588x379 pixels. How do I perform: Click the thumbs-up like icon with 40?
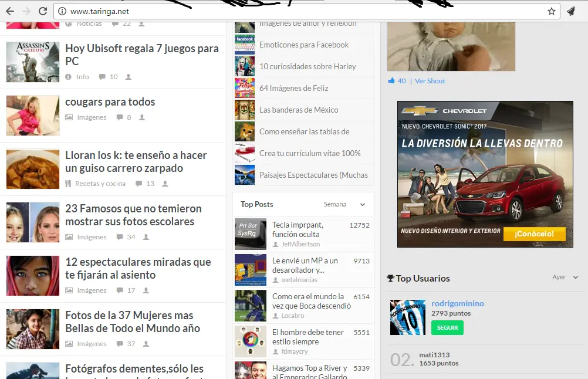pyautogui.click(x=391, y=80)
